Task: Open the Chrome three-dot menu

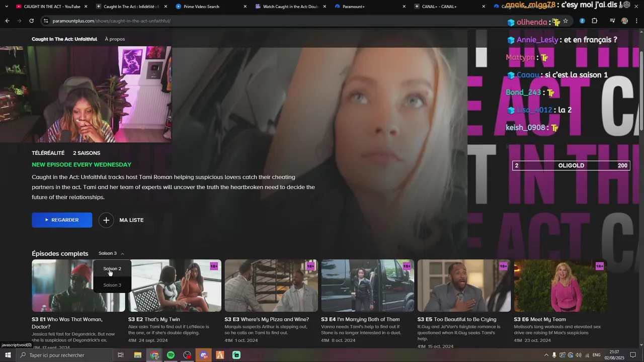Action: coord(637,21)
